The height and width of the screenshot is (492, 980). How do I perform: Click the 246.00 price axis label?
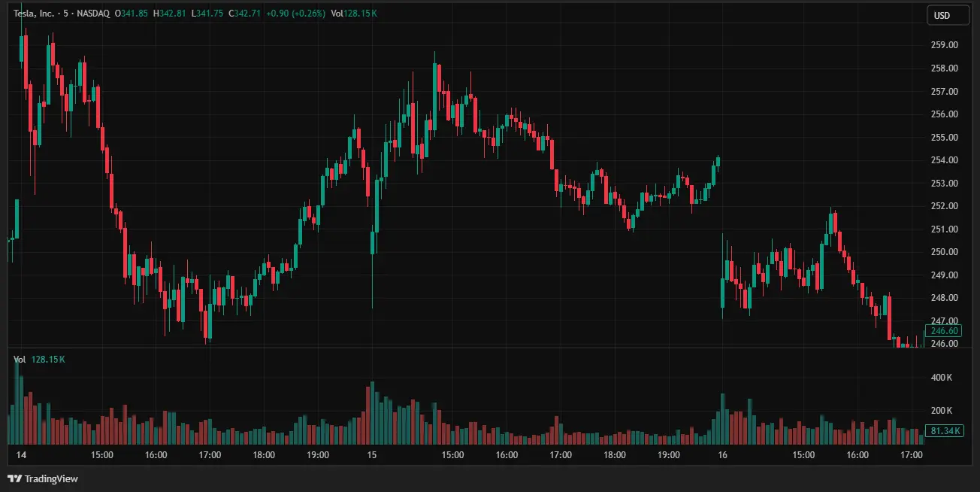[x=944, y=344]
